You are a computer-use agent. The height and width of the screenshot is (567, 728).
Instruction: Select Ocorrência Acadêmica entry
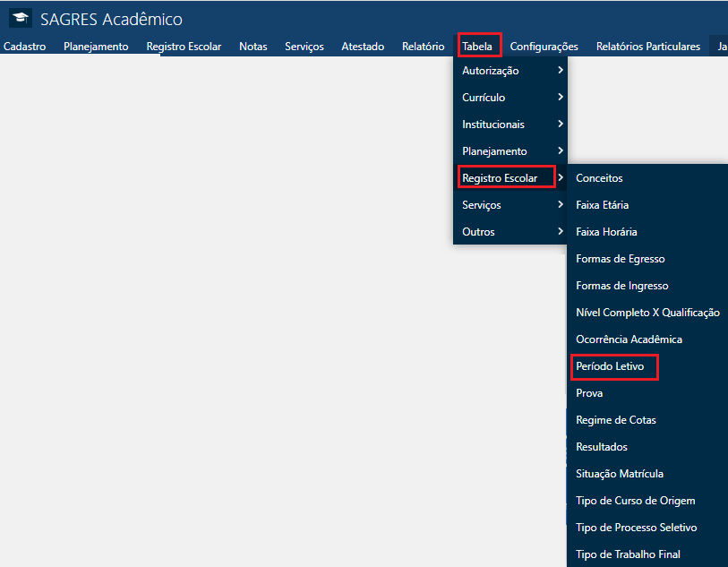click(x=629, y=339)
